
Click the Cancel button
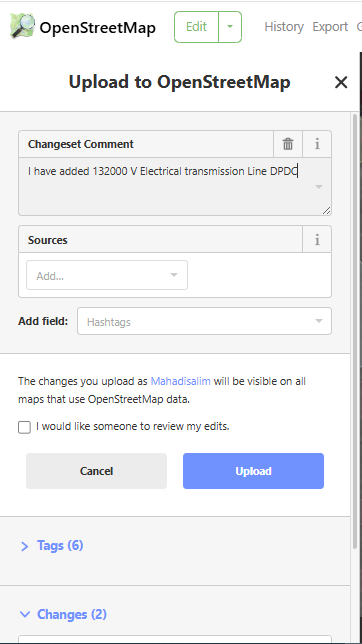click(97, 471)
